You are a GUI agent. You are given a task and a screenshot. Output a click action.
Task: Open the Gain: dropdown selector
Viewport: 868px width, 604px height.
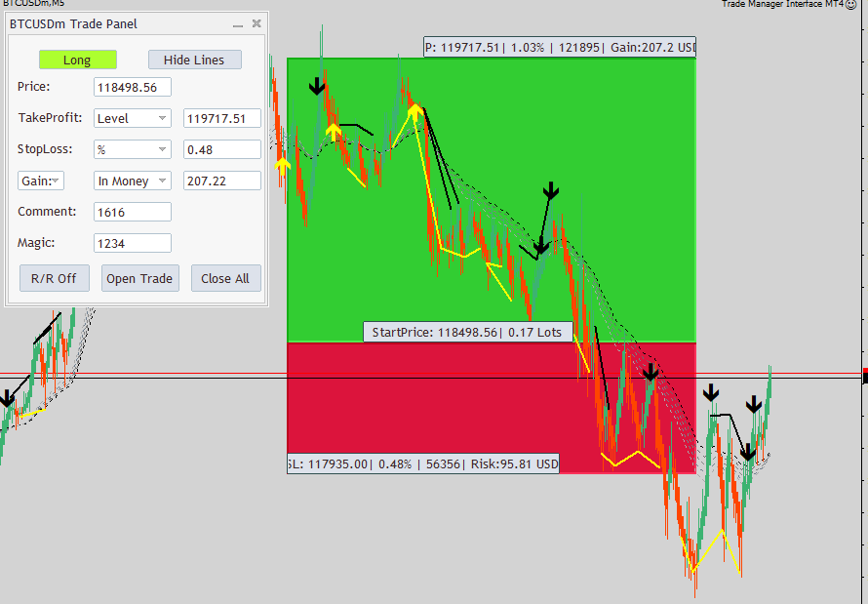click(41, 181)
